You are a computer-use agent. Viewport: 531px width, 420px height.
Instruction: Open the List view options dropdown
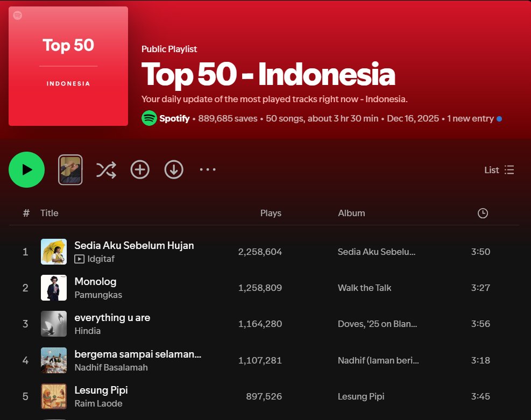click(499, 170)
